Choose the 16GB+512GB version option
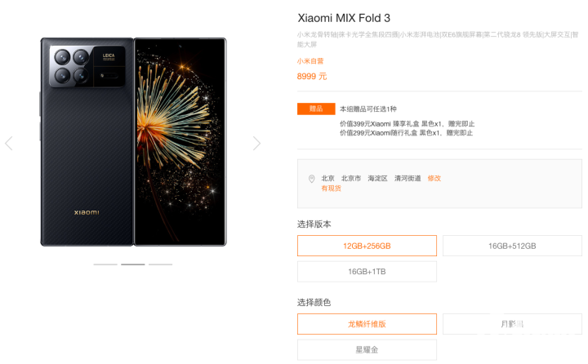Image resolution: width=588 pixels, height=364 pixels. point(512,246)
